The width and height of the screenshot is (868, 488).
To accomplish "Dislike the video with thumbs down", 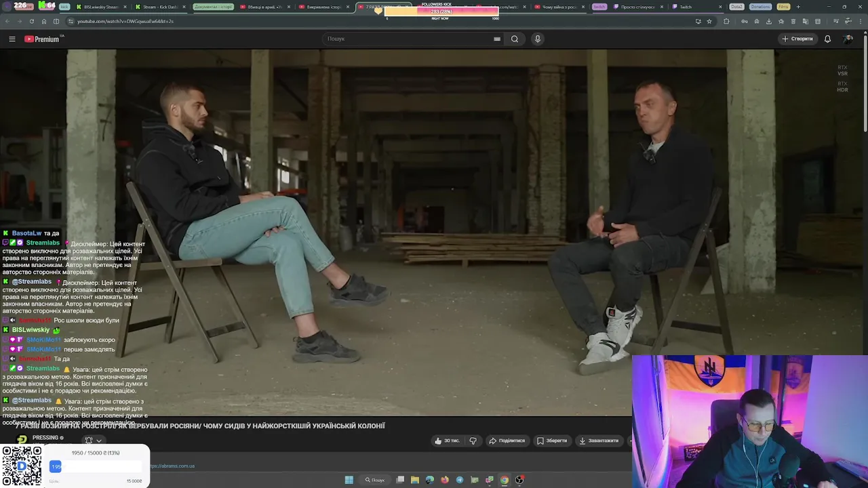I will 473,441.
